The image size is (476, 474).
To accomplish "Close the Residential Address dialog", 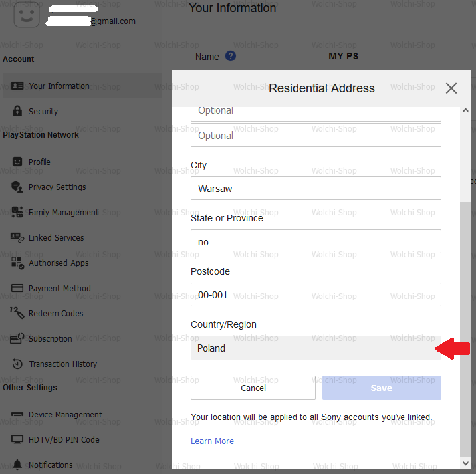I will click(451, 88).
